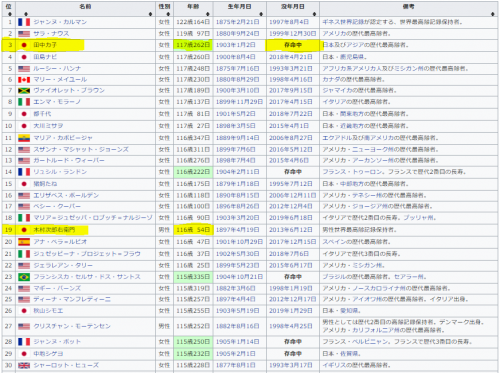Click the Japanese flag beside 秋山シモエ
The height and width of the screenshot is (373, 500).
click(x=24, y=311)
